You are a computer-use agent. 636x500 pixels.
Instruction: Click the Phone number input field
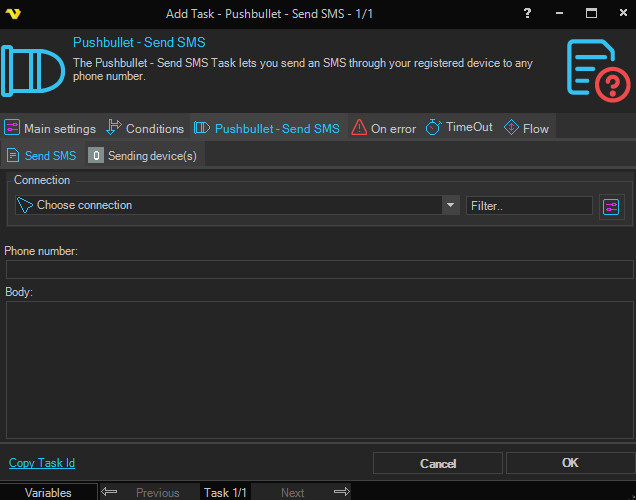(x=319, y=269)
